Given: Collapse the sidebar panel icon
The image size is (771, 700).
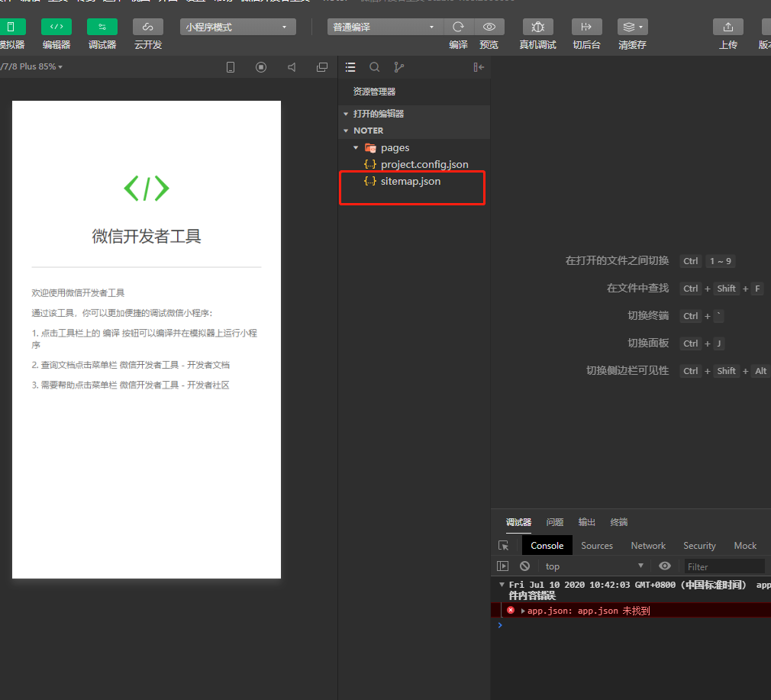Looking at the screenshot, I should click(479, 67).
